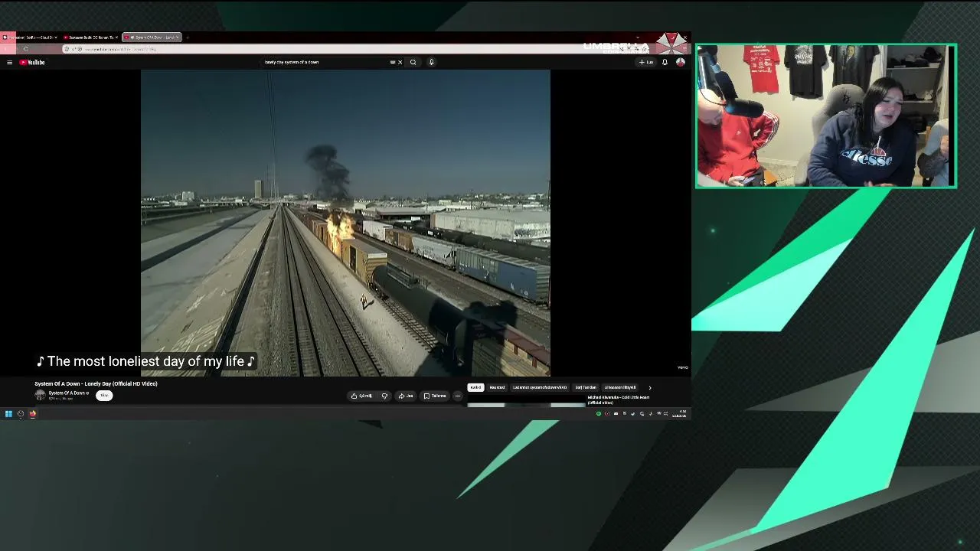Share the Lonely Day video
Screen dimensions: 980x551
[x=406, y=396]
